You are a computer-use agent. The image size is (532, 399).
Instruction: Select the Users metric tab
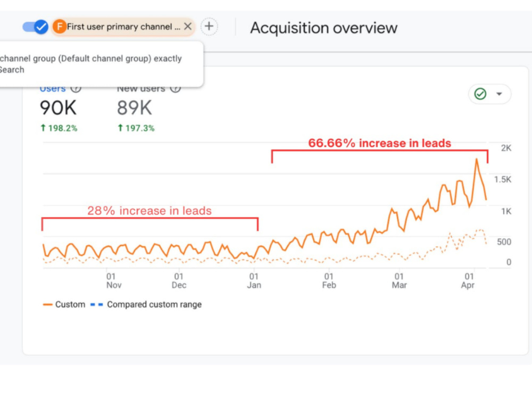53,88
